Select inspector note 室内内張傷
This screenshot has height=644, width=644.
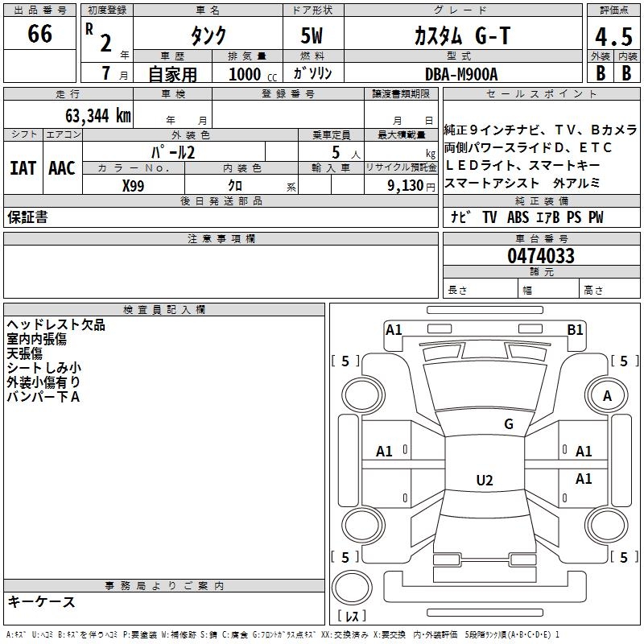click(x=36, y=339)
